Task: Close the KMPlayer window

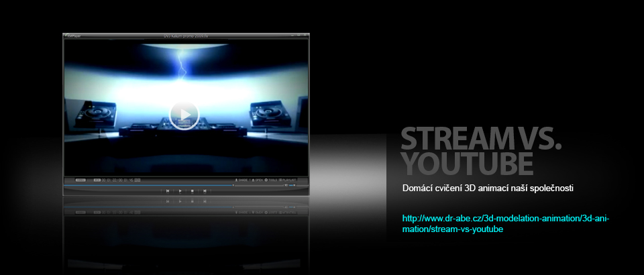Action: [x=305, y=35]
